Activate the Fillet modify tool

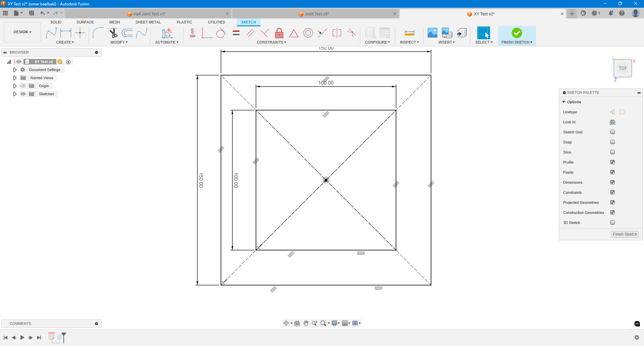pos(98,33)
